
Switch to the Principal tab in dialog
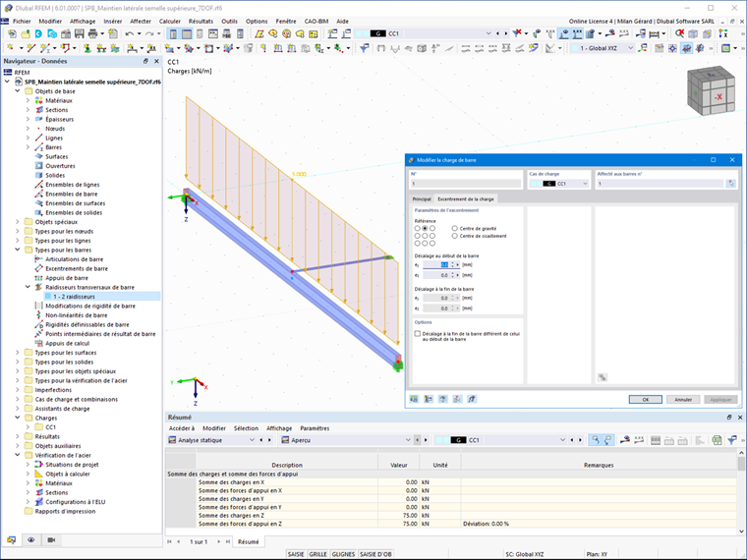(422, 199)
